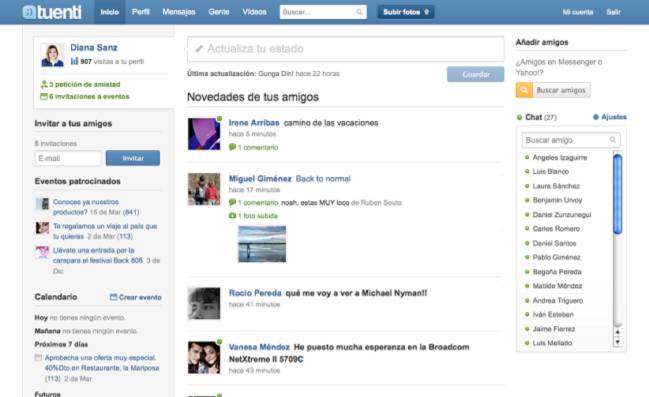Click the calendar icon next to Crear evento
The image size is (649, 397).
(113, 297)
